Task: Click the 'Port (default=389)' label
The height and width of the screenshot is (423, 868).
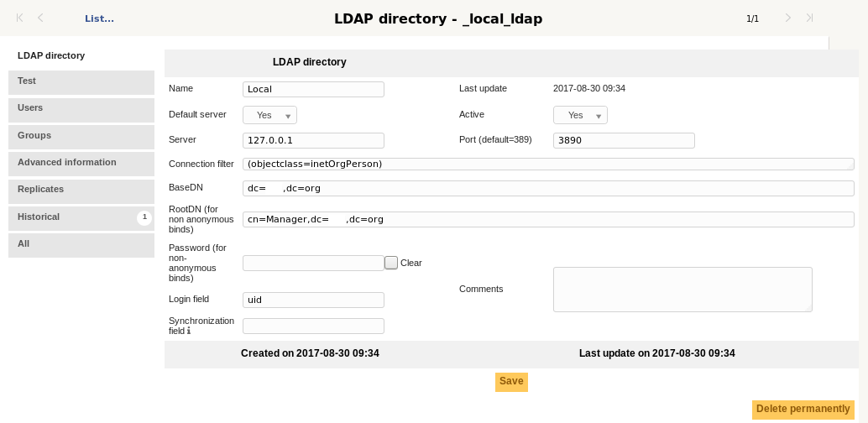Action: coord(495,139)
